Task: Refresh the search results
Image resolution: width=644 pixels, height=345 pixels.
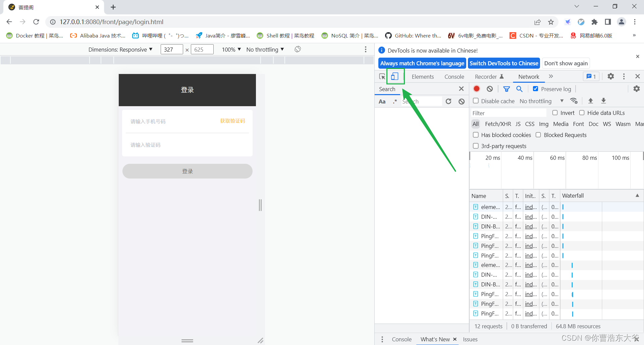Action: (x=448, y=101)
